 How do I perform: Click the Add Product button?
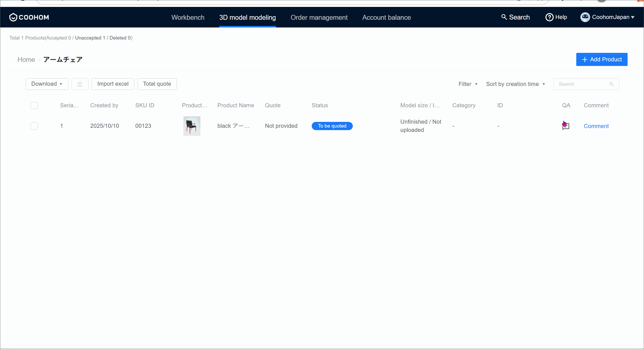click(x=602, y=59)
